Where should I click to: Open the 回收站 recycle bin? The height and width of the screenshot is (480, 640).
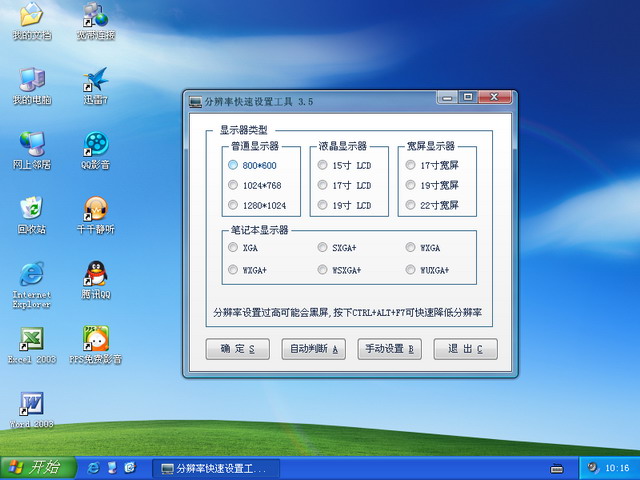tap(31, 209)
